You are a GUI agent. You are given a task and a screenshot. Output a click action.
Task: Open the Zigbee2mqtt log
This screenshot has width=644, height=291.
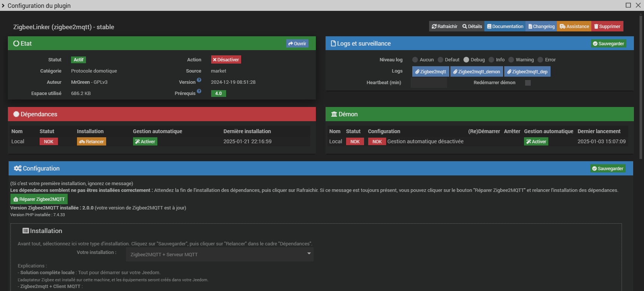pos(431,71)
